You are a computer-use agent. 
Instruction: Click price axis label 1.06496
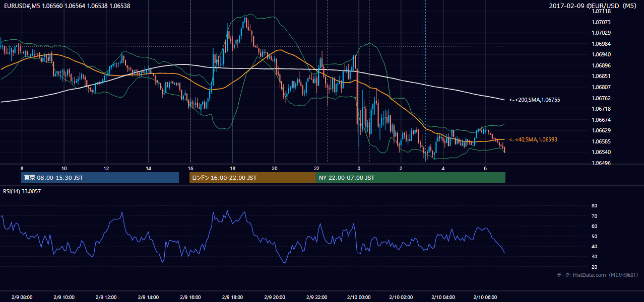602,163
